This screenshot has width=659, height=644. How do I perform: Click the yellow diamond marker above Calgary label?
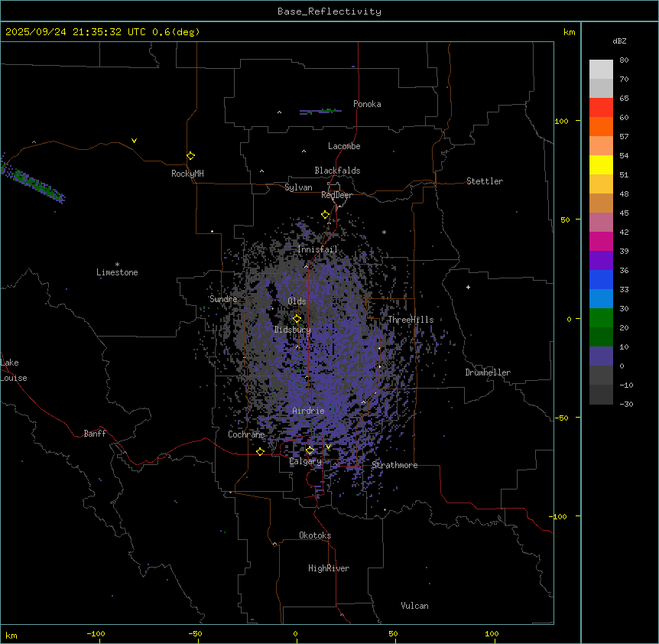pyautogui.click(x=310, y=450)
